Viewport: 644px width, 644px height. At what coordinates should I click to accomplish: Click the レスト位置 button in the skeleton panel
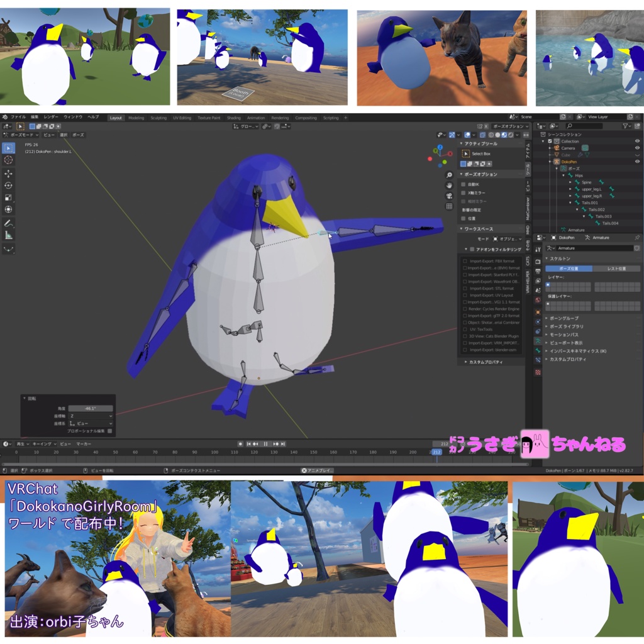tap(617, 269)
